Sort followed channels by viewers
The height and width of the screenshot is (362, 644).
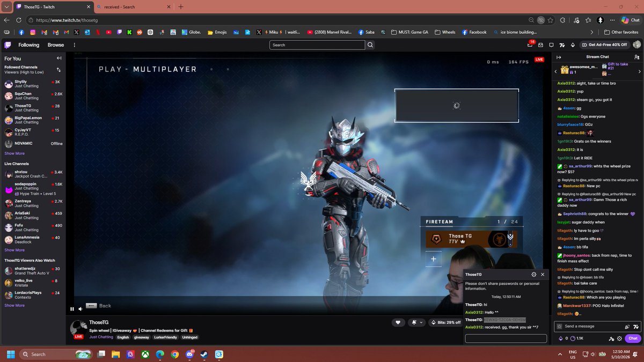pos(58,70)
